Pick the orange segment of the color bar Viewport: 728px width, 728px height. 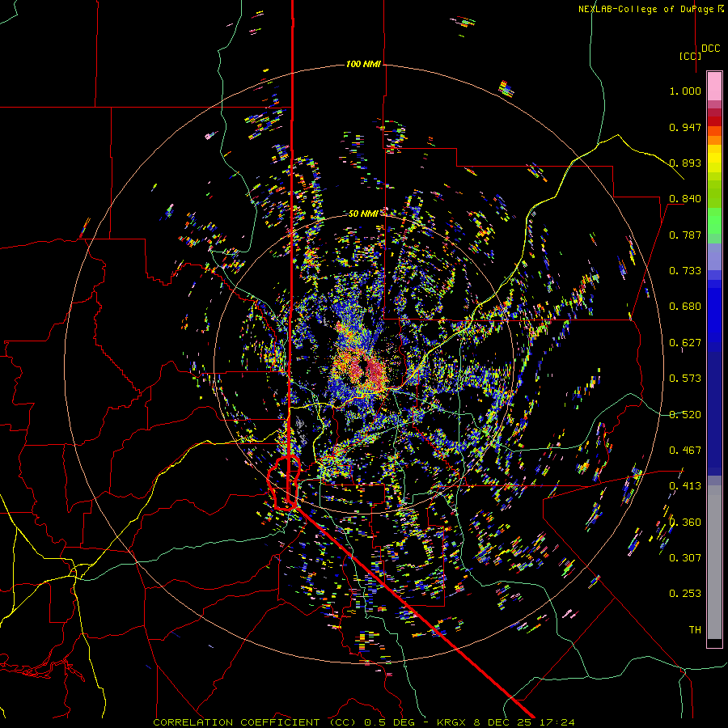coord(714,140)
